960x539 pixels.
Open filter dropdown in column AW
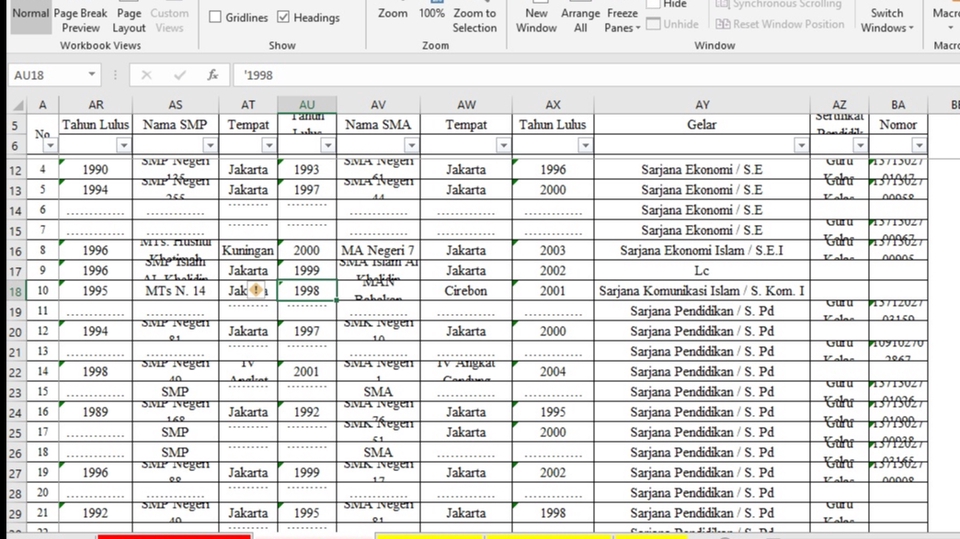(503, 145)
